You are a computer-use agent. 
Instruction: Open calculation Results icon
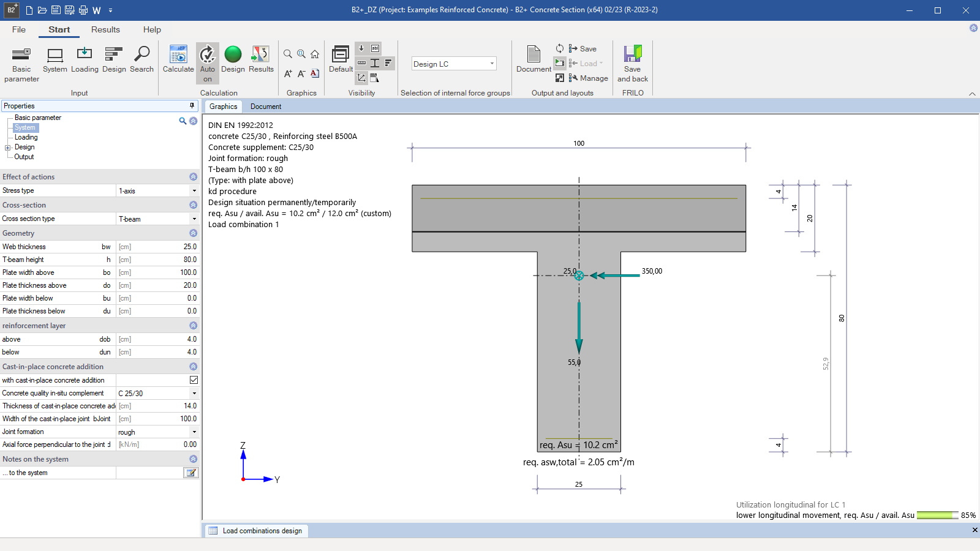coord(261,59)
